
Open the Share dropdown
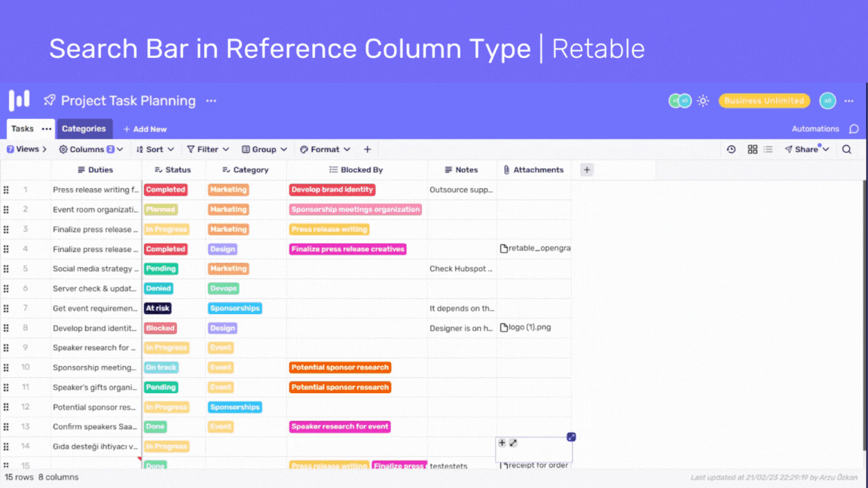807,149
